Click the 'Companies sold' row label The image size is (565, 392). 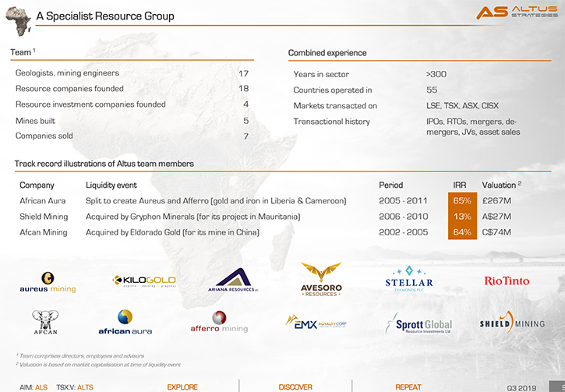[44, 136]
